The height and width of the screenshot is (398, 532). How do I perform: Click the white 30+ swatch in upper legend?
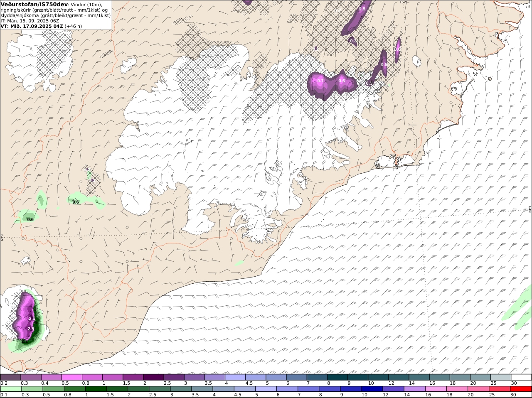521,377
